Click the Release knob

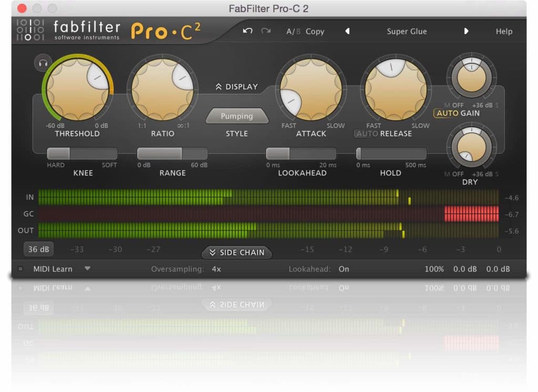[x=396, y=89]
